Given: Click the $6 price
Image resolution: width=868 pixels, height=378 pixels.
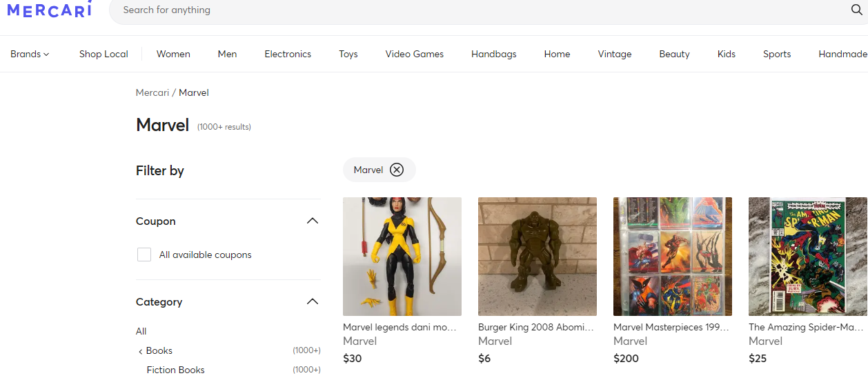Looking at the screenshot, I should point(484,358).
